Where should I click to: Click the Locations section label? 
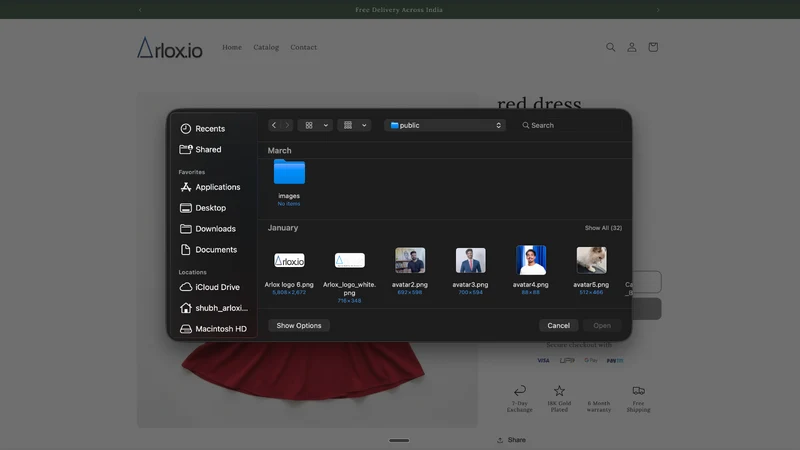192,272
